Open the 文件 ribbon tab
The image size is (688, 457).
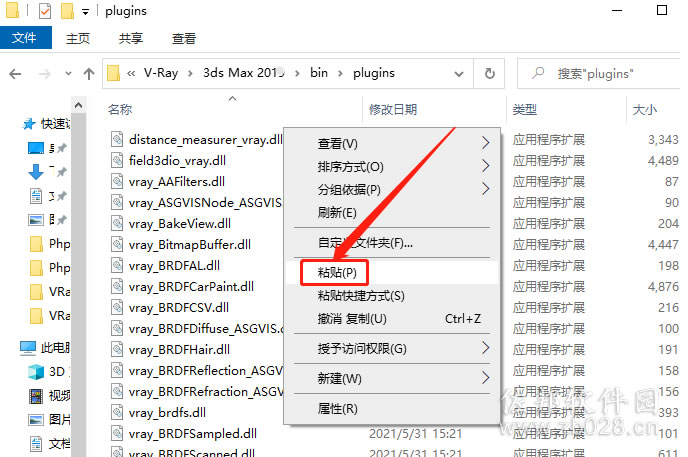coord(25,38)
